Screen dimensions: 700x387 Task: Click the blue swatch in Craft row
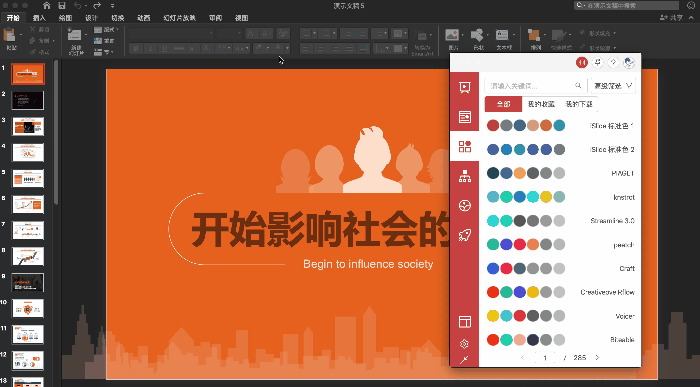pyautogui.click(x=493, y=268)
